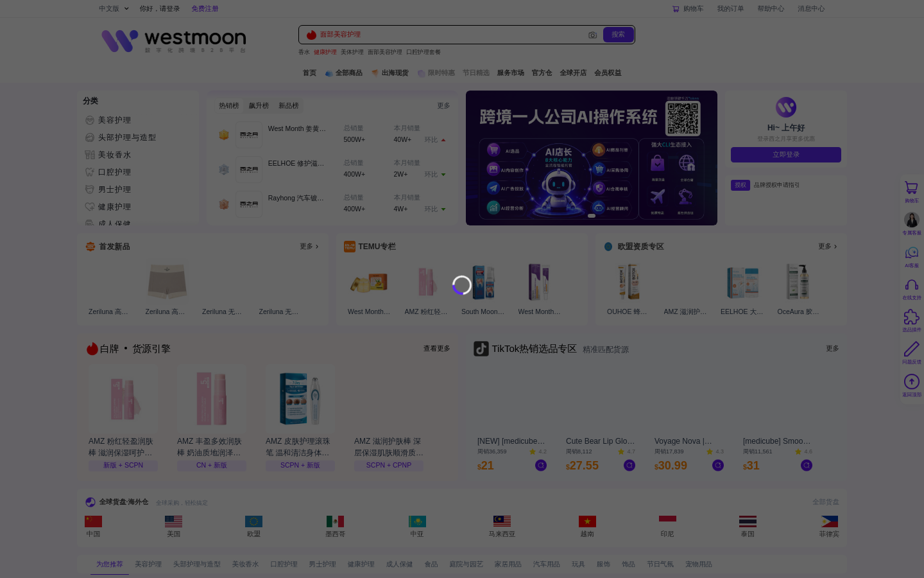This screenshot has width=924, height=578.
Task: Contact 专属客服 in the right sidebar
Action: 911,224
